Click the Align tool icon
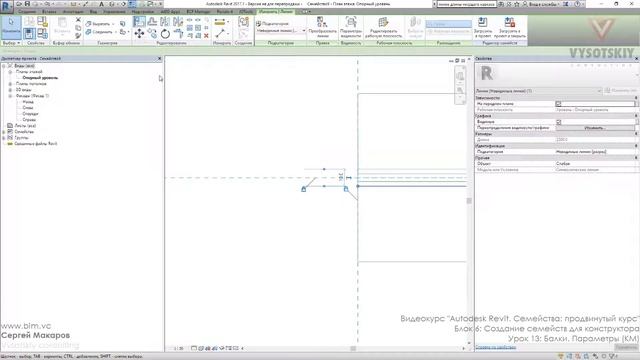 coord(139,21)
